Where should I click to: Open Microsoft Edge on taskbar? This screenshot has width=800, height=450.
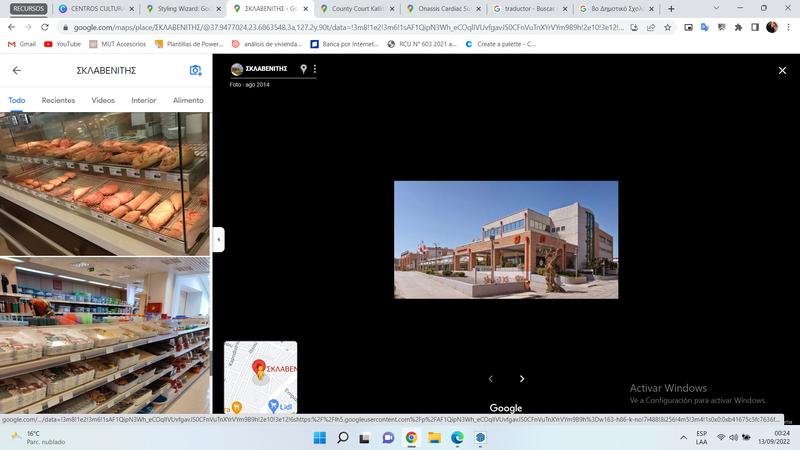tap(457, 438)
